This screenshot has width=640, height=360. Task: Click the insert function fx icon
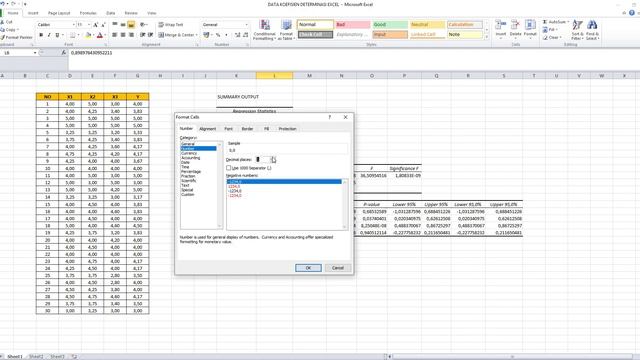coord(63,53)
